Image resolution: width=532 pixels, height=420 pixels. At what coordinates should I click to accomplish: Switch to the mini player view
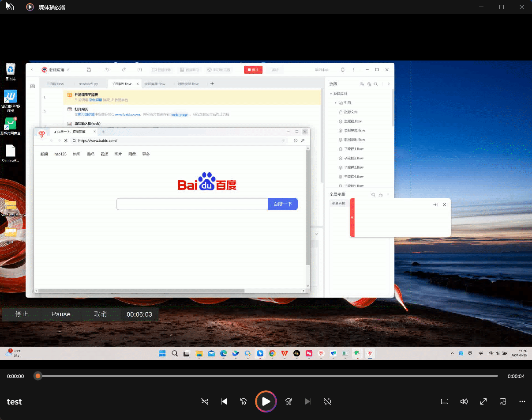pyautogui.click(x=503, y=401)
